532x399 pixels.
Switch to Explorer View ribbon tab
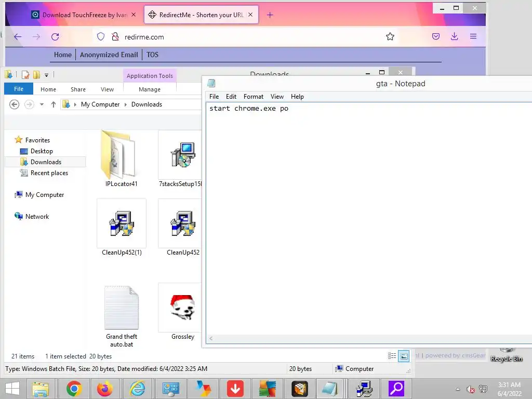click(107, 89)
